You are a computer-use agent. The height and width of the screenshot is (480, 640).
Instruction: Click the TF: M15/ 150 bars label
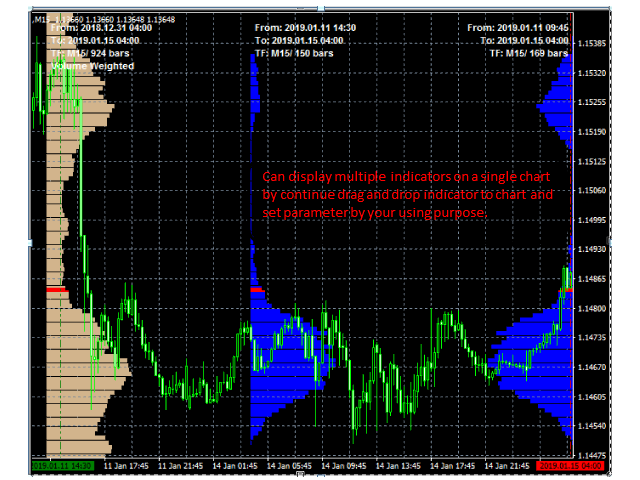(294, 53)
